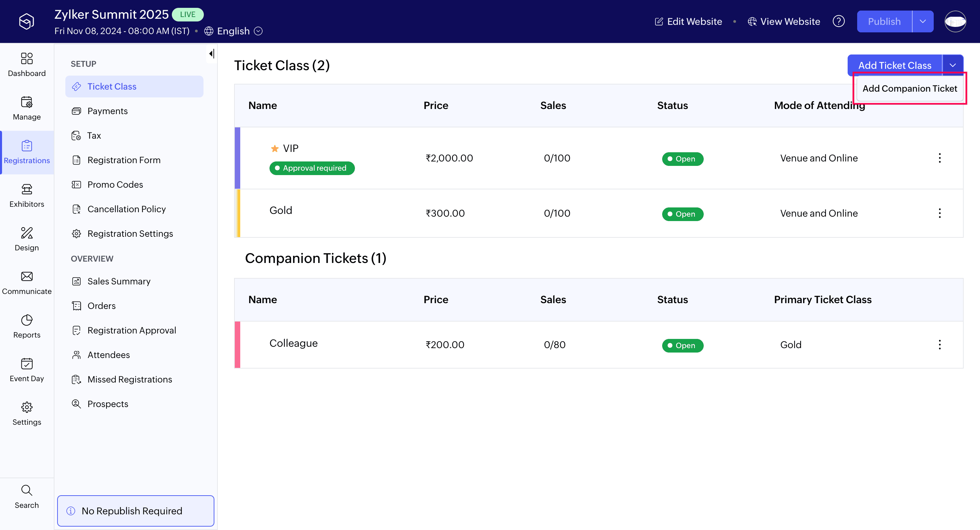
Task: Select Add Companion Ticket menu option
Action: (909, 88)
